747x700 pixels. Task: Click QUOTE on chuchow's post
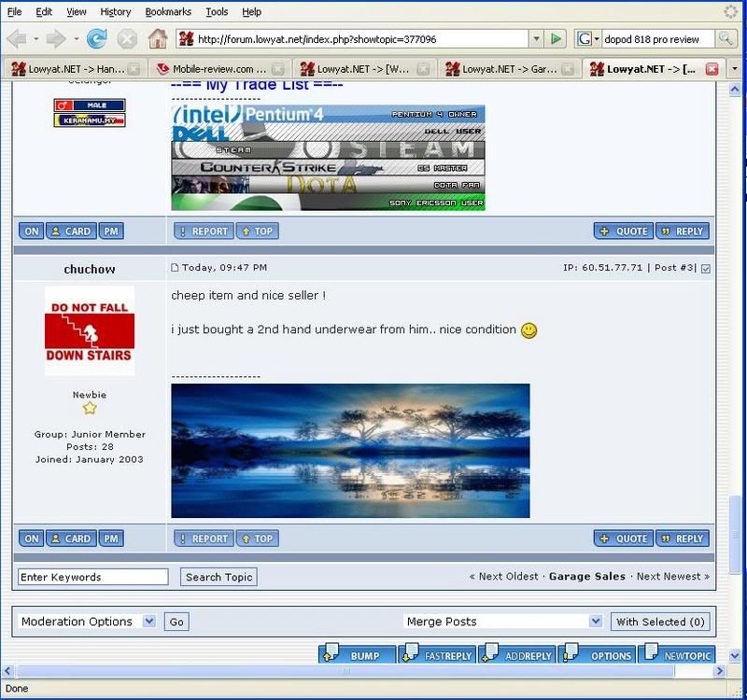click(x=623, y=539)
